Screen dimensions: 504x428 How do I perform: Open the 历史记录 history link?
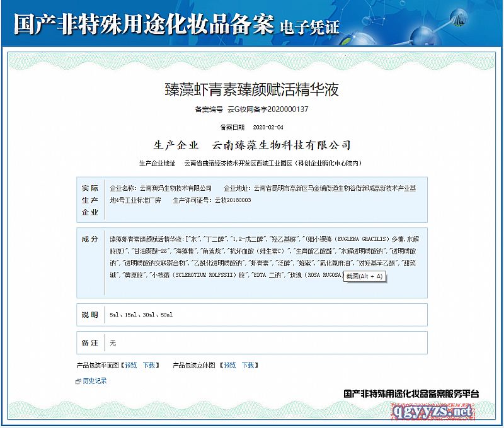click(x=94, y=381)
